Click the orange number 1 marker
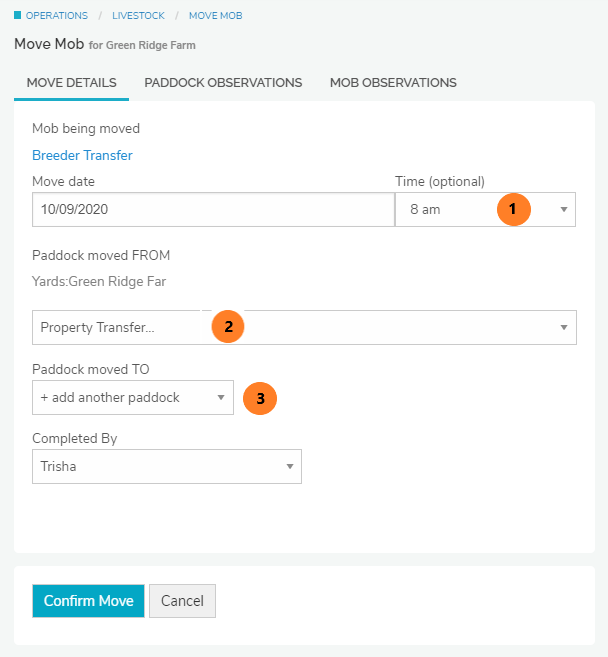The height and width of the screenshot is (657, 608). tap(513, 209)
